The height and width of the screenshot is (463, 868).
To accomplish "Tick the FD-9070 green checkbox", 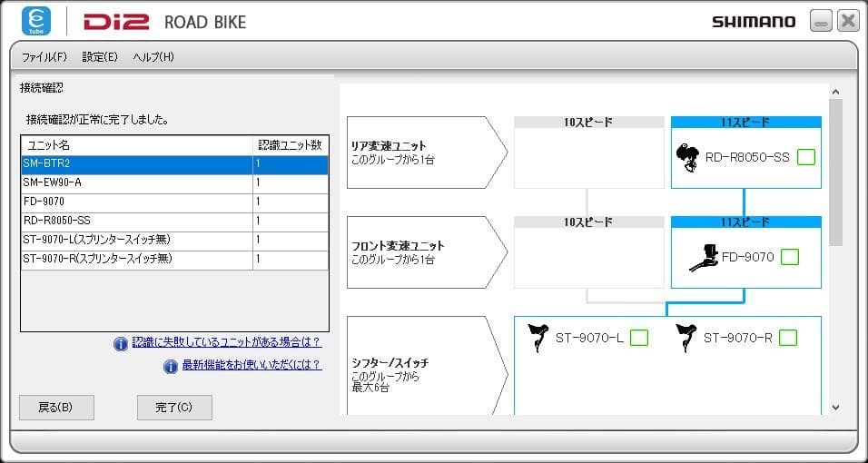I will click(x=790, y=257).
